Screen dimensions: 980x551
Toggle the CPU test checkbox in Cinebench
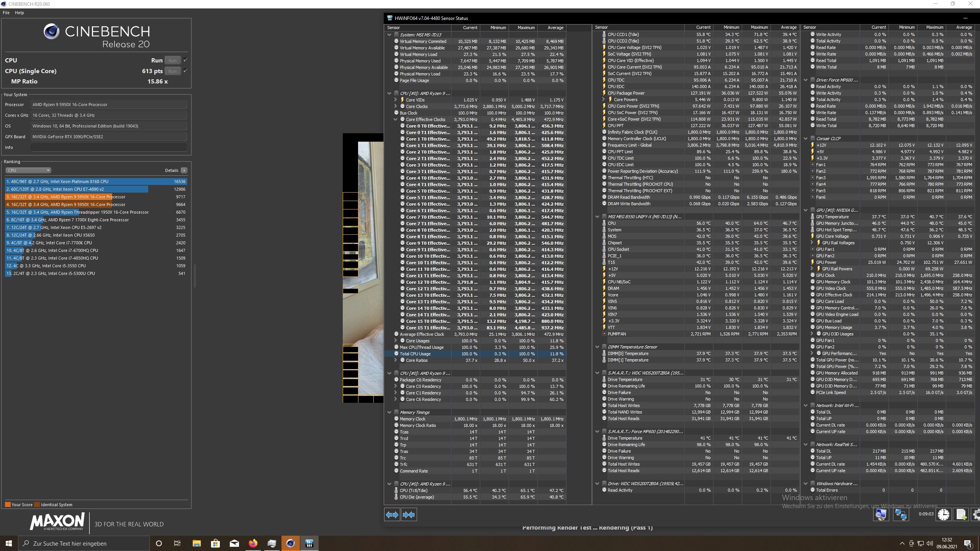point(185,60)
